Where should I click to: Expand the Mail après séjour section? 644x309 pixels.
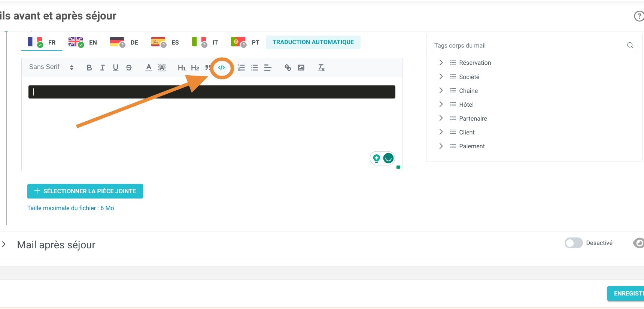click(x=4, y=244)
